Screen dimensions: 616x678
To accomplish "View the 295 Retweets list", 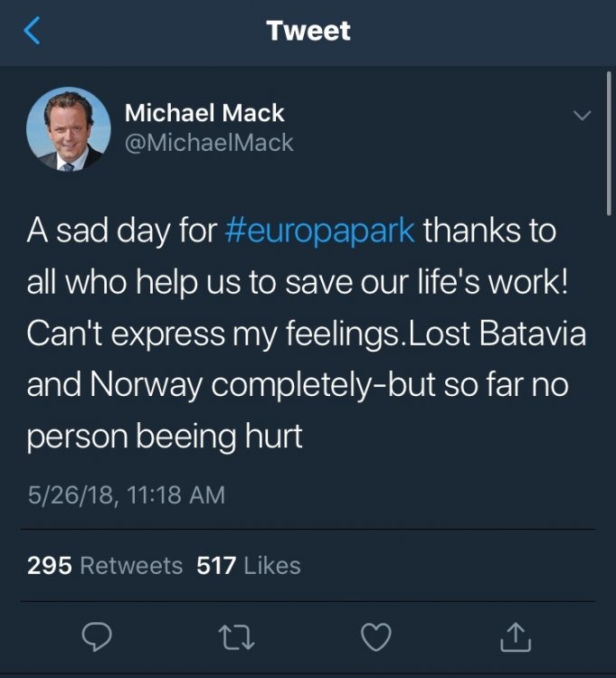I will (x=105, y=566).
